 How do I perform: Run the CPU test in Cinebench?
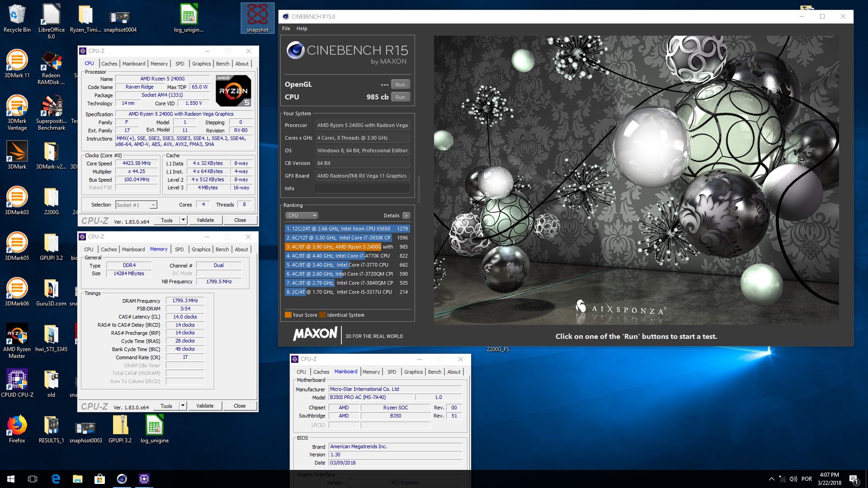tap(400, 97)
